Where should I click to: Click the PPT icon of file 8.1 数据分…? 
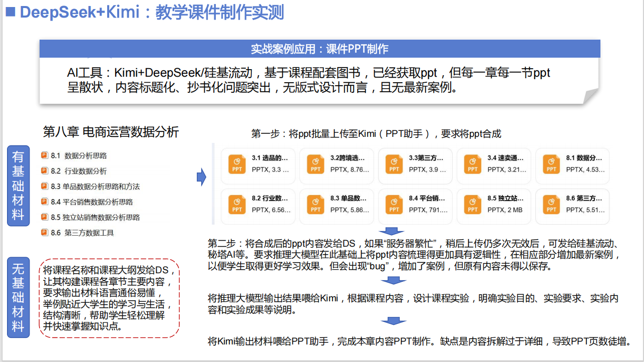(551, 164)
